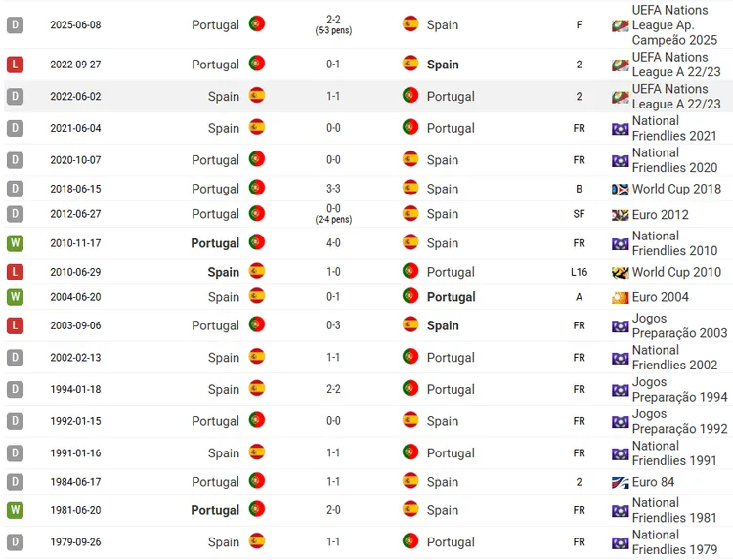Viewport: 733px width, 560px height.
Task: Click the Euro 2012 competition logo
Action: point(621,215)
